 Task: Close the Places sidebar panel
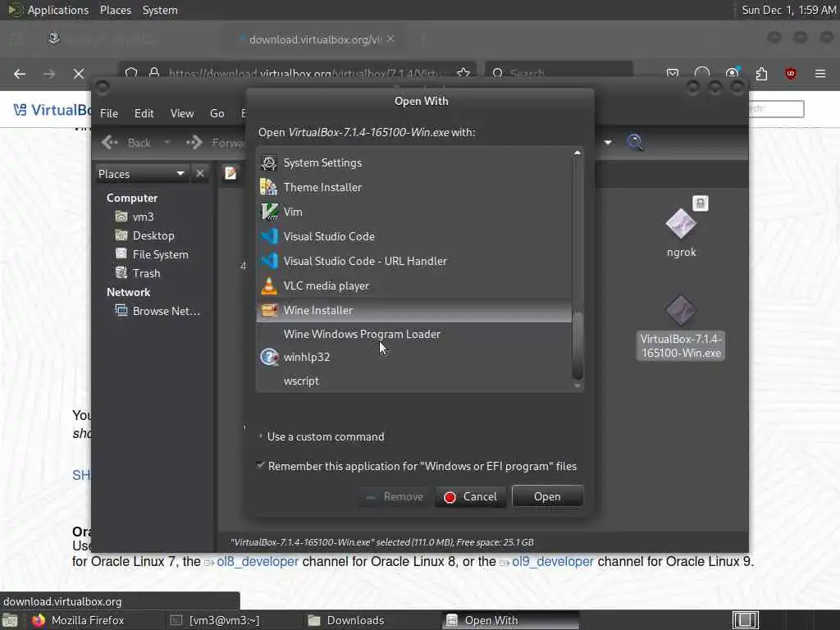coord(200,174)
